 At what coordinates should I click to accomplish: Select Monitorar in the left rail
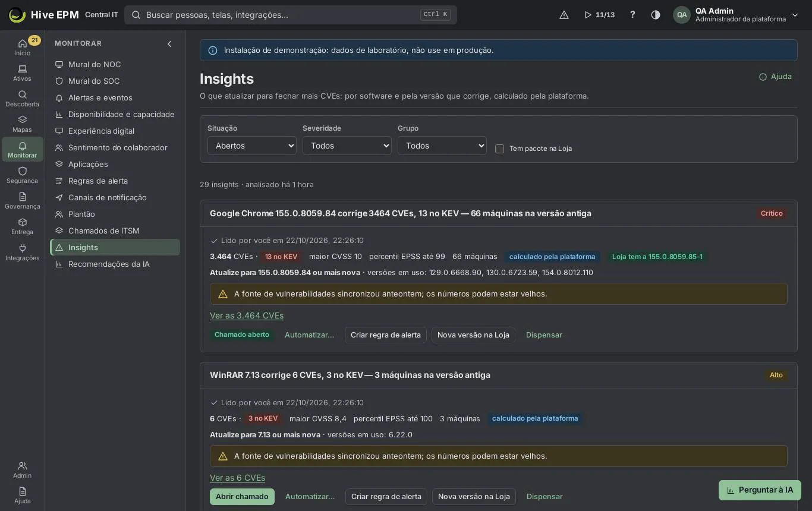[23, 149]
